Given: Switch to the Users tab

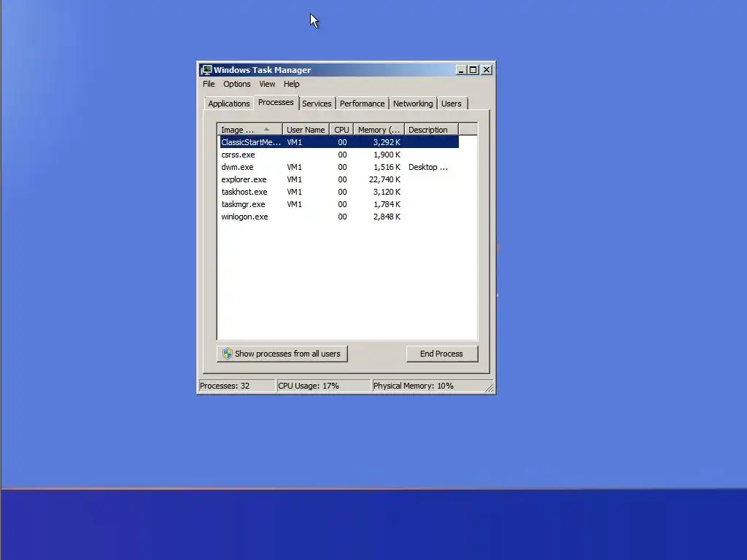Looking at the screenshot, I should [x=451, y=104].
